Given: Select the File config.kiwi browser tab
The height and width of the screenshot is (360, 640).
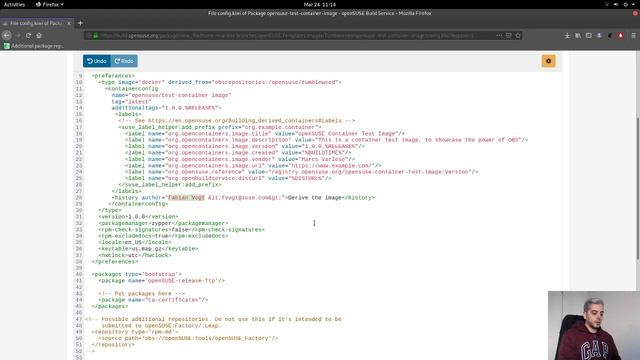Looking at the screenshot, I should point(37,23).
